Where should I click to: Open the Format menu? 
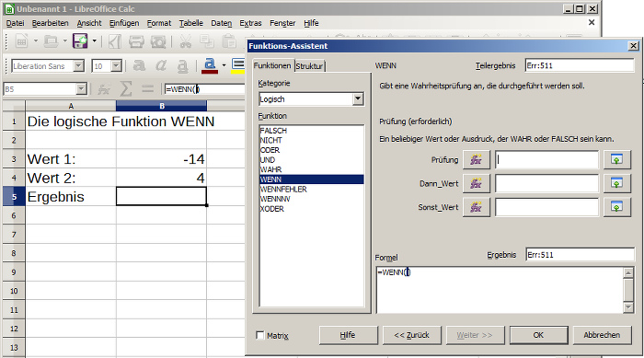click(x=159, y=23)
